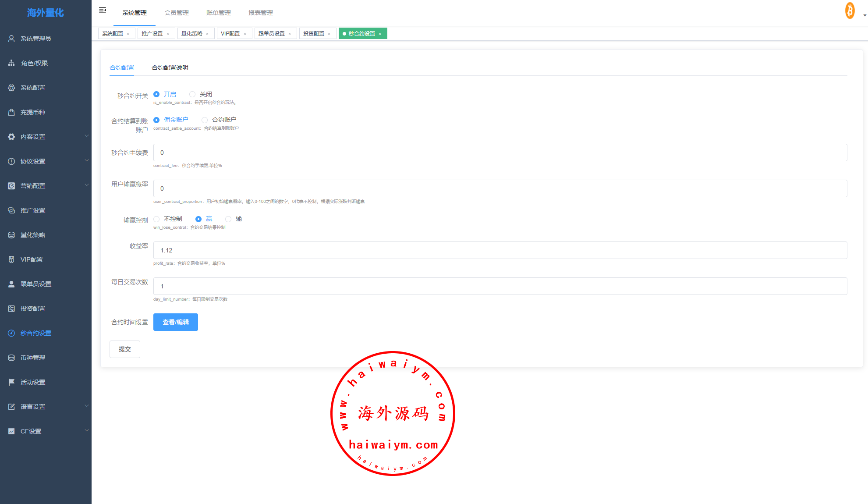Expand the 营销配置 submenu
868x504 pixels.
(86, 185)
